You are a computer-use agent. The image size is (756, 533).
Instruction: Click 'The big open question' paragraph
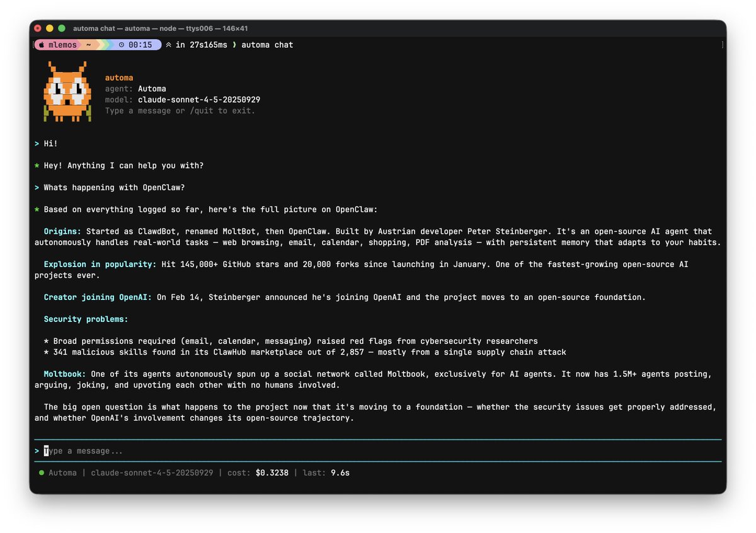tap(375, 412)
